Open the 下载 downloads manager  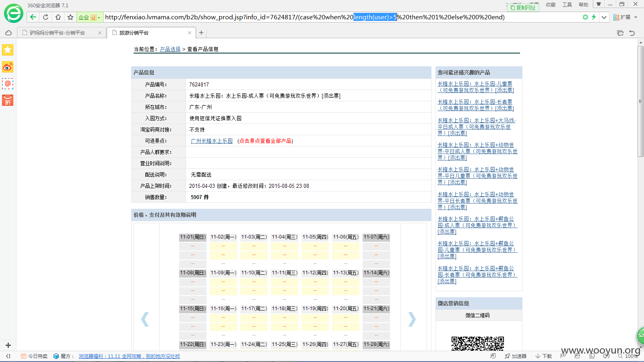click(x=543, y=356)
